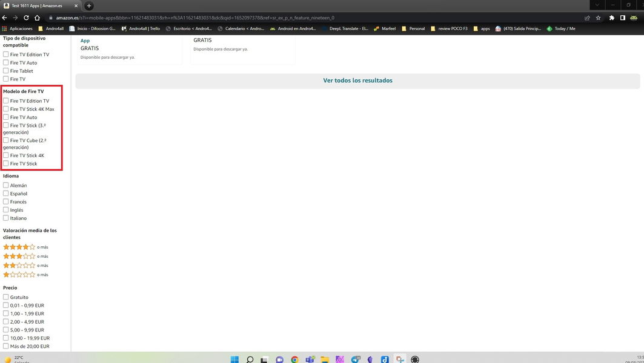644x363 pixels.
Task: Select the Fire Tablet device checkbox
Action: (6, 71)
